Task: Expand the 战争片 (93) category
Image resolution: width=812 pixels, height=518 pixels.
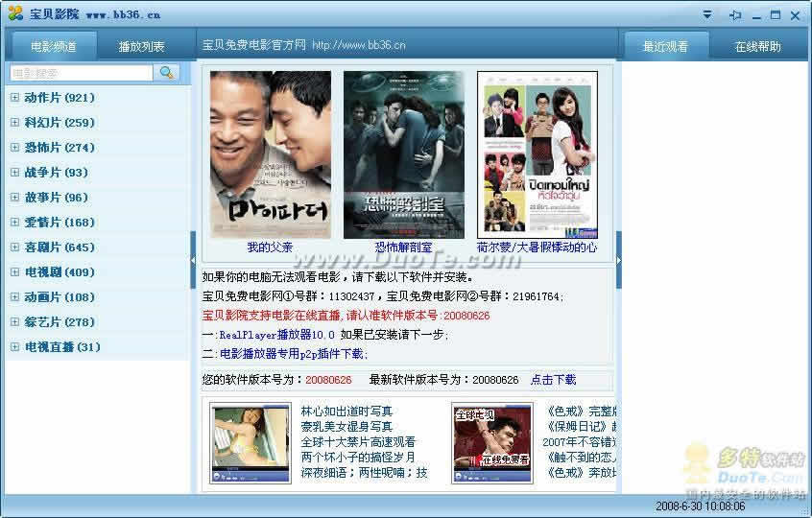Action: 14,172
